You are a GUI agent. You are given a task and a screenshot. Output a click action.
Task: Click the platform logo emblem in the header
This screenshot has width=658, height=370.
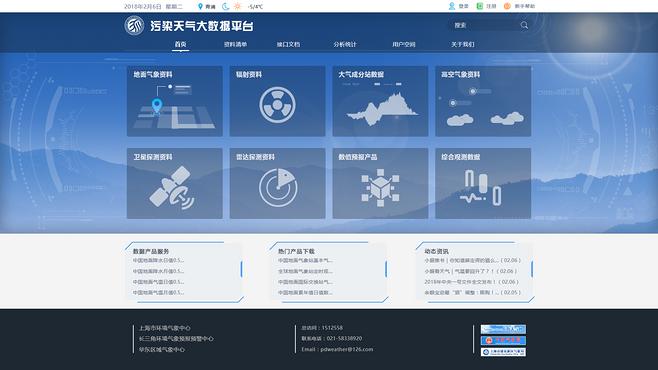pyautogui.click(x=134, y=26)
